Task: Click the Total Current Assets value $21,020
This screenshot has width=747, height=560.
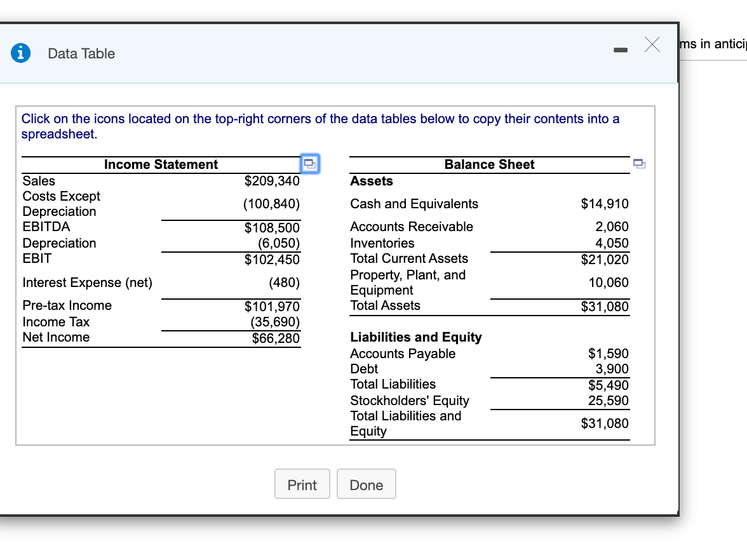Action: (x=605, y=259)
